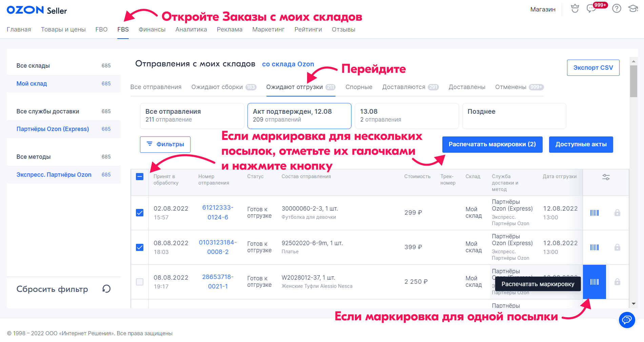Switch to Доставляются tab
644x342 pixels.
[x=410, y=87]
